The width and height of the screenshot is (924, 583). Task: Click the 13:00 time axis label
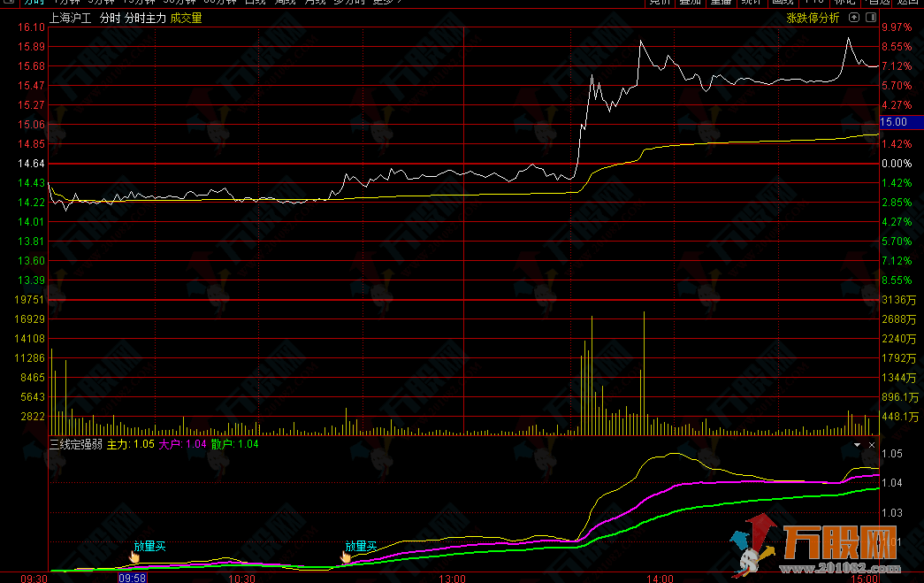(x=452, y=579)
